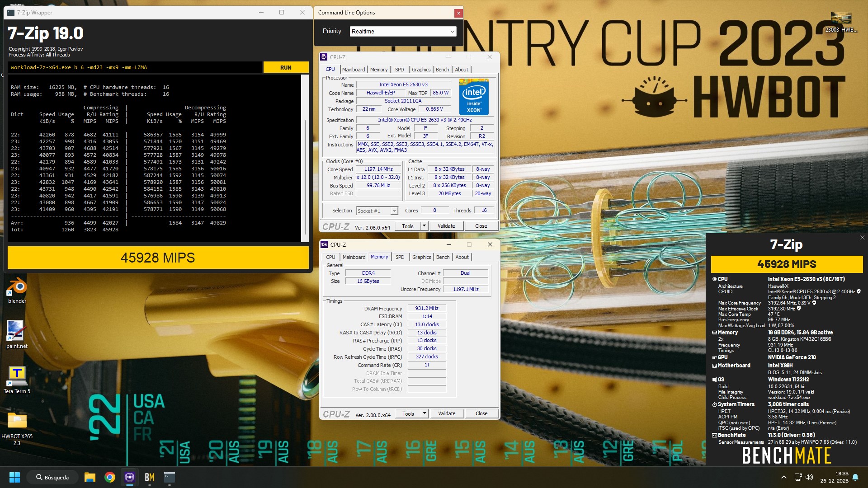Screen dimensions: 868x488
Task: Click the upper CPU-Z window title icon
Action: [324, 57]
